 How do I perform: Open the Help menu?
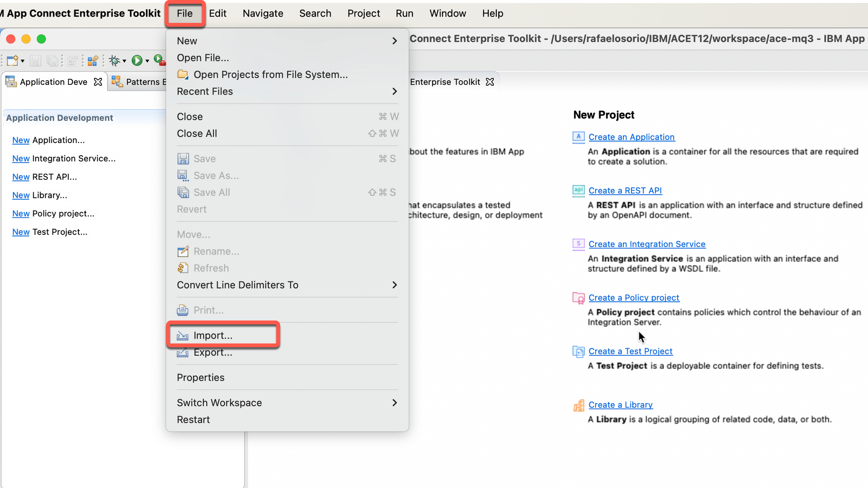tap(492, 14)
